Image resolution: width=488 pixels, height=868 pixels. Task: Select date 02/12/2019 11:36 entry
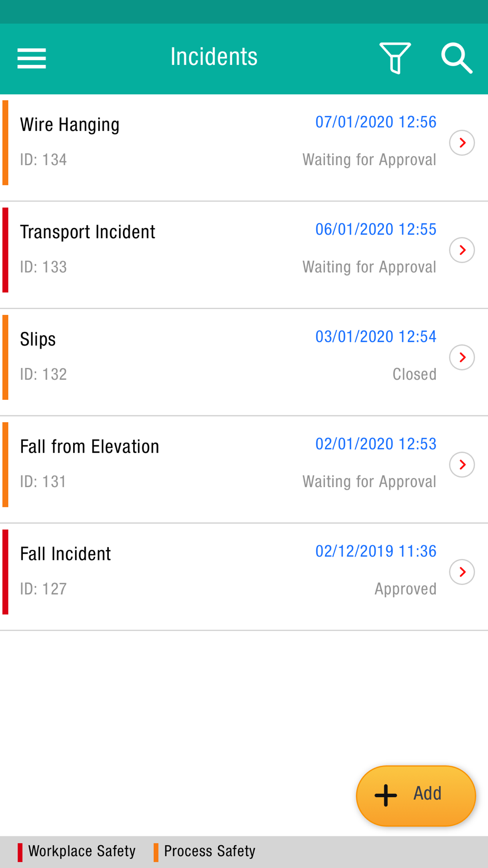point(376,551)
